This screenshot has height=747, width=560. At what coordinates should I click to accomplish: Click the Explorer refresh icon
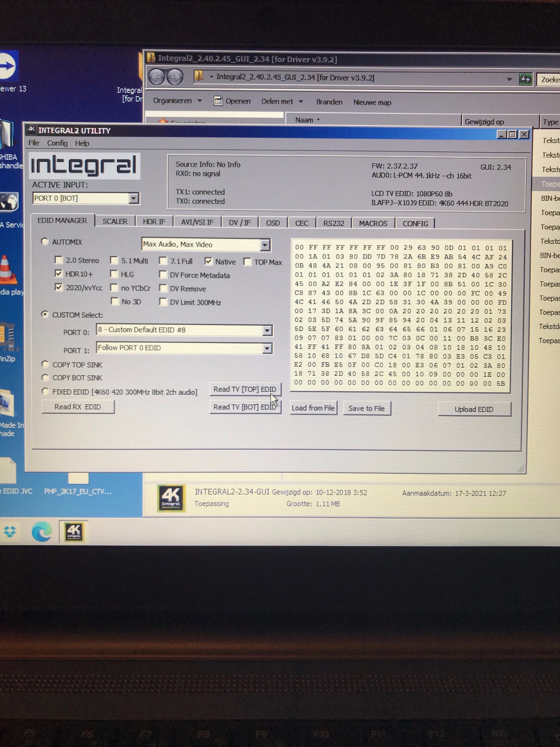525,80
